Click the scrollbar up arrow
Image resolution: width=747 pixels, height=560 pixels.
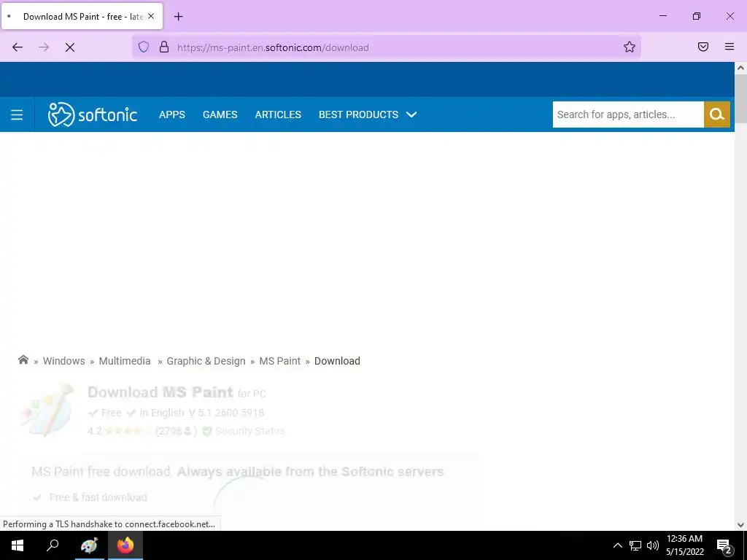[x=741, y=68]
